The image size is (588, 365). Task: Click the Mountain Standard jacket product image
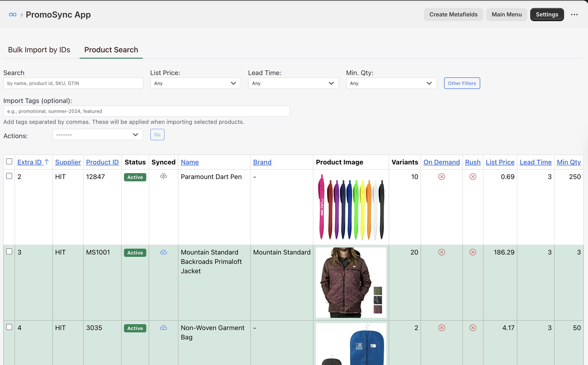[351, 282]
